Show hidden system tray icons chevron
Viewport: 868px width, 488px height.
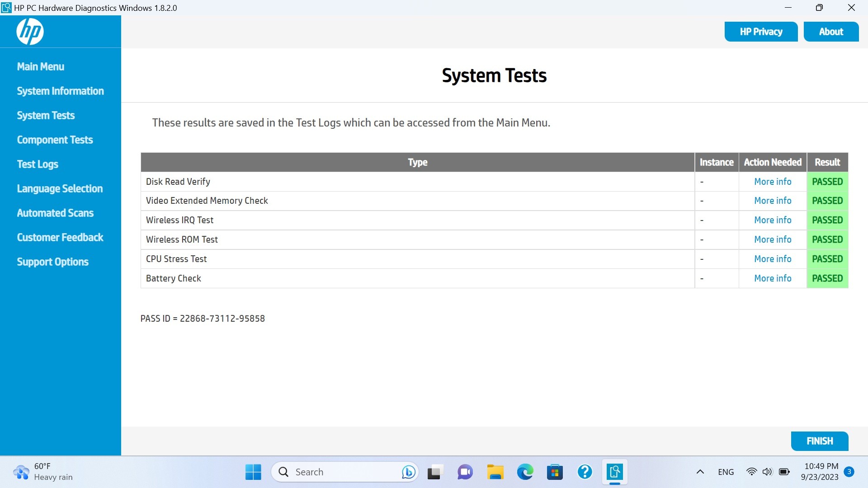(700, 472)
